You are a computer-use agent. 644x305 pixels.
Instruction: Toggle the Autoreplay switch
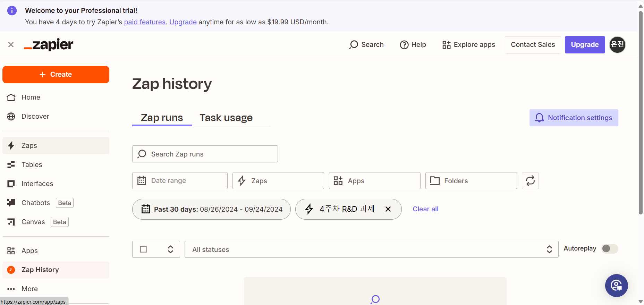[610, 249]
